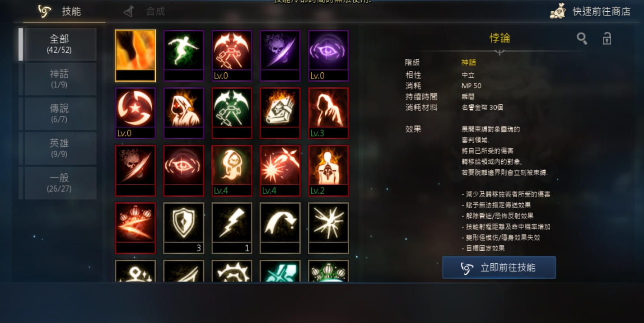
Task: Click the 立即前往技能 button
Action: pyautogui.click(x=499, y=267)
